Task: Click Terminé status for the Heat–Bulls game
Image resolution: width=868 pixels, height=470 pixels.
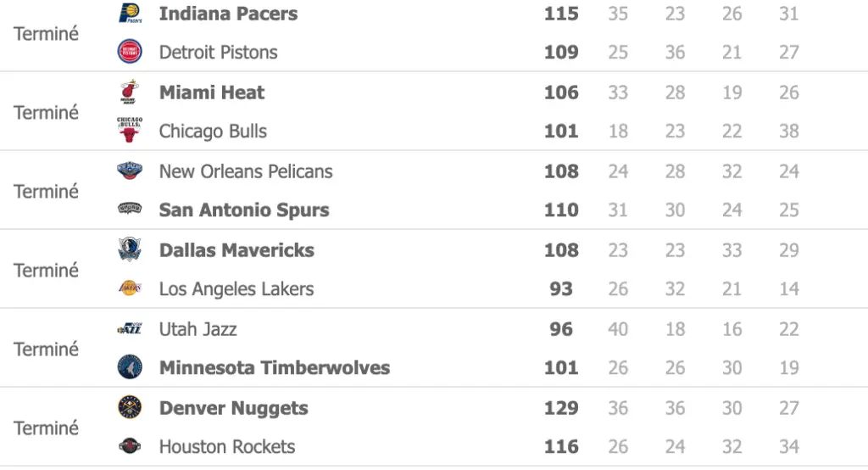Action: click(x=46, y=112)
